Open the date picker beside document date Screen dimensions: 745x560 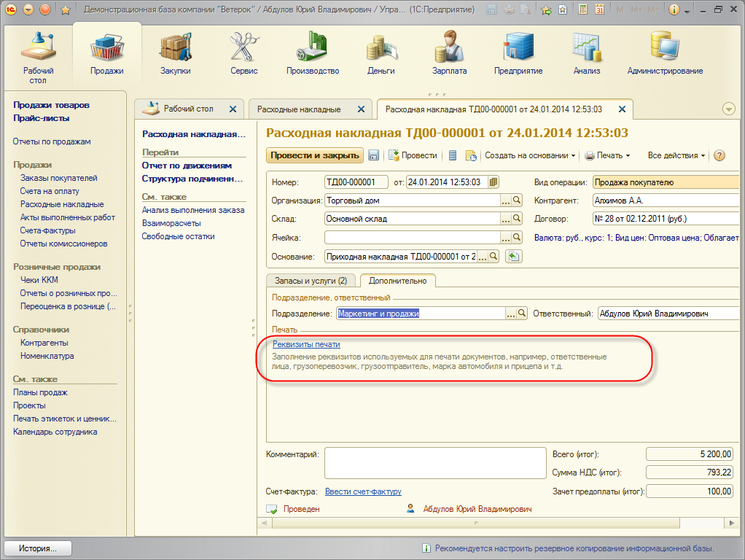494,182
